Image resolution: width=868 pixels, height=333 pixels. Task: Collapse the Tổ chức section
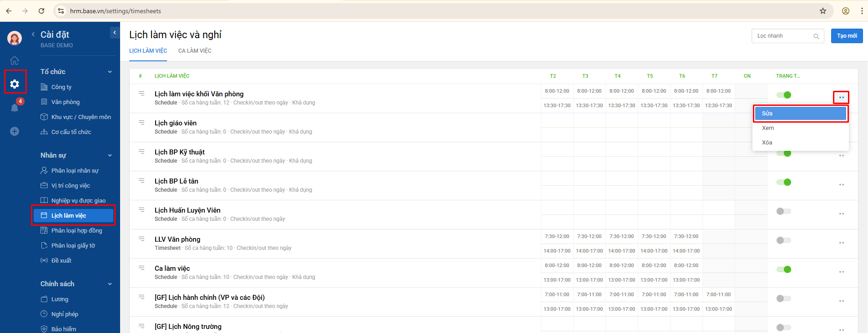(110, 72)
